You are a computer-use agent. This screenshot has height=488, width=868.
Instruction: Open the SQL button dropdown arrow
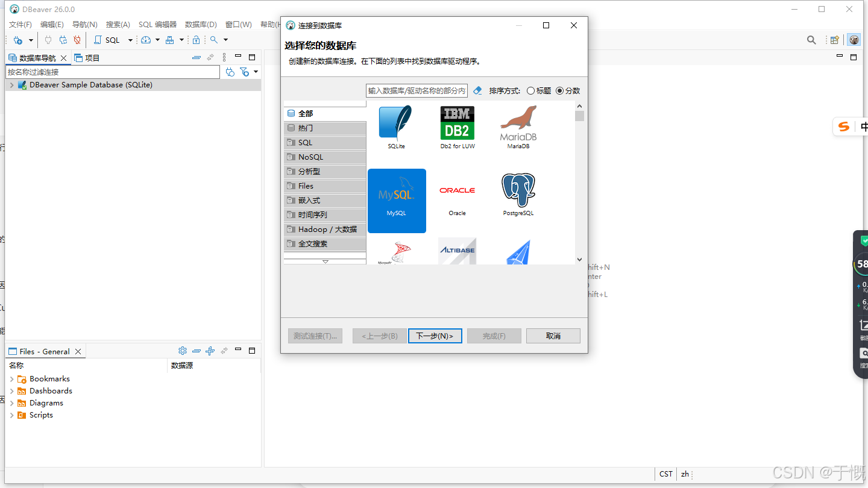point(130,40)
